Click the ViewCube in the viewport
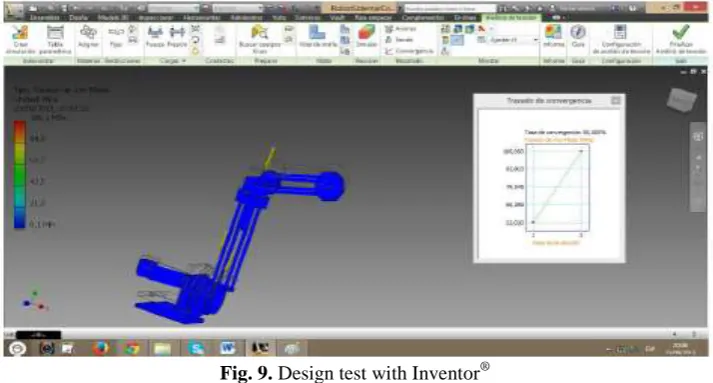The height and width of the screenshot is (383, 713). coord(681,100)
